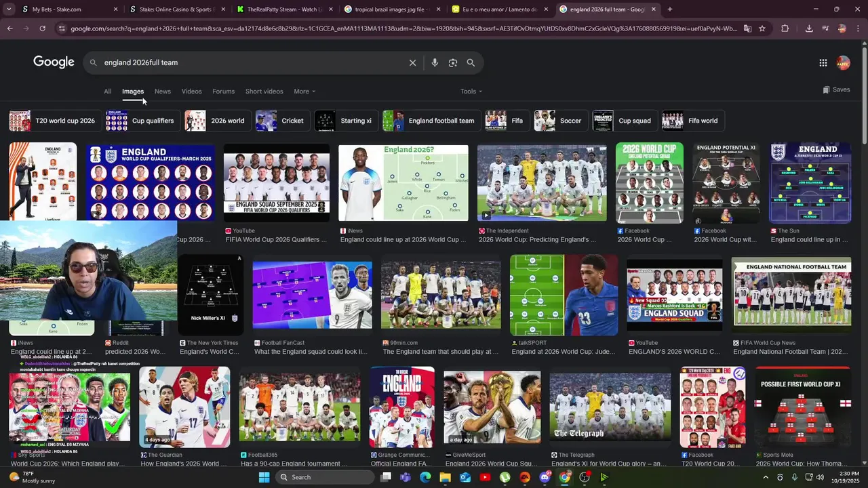This screenshot has width=868, height=488.
Task: Open YouTube app in the taskbar
Action: click(485, 477)
